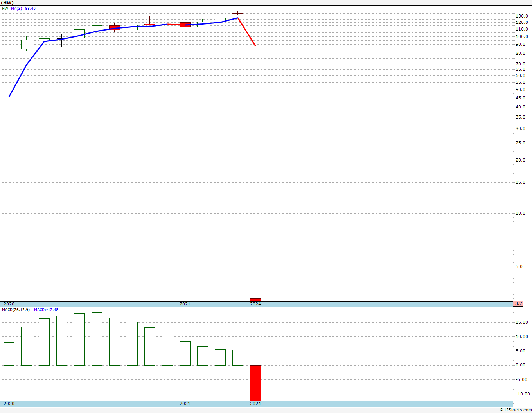The image size is (532, 413).
Task: Click the (HW) ticker title
Action: [x=7, y=3]
